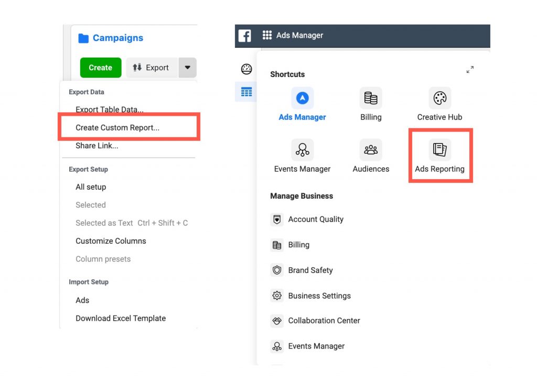This screenshot has width=537, height=392.
Task: Select Create Custom Report menu item
Action: tap(117, 128)
